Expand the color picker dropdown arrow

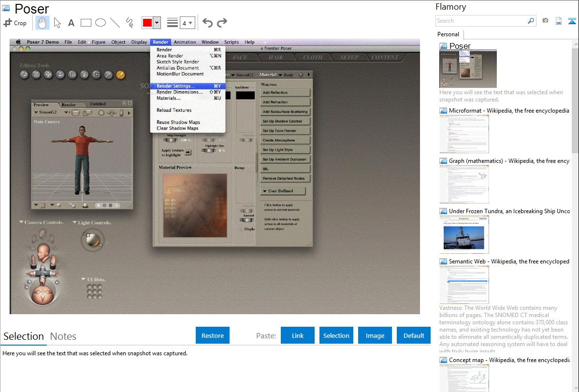coord(157,23)
